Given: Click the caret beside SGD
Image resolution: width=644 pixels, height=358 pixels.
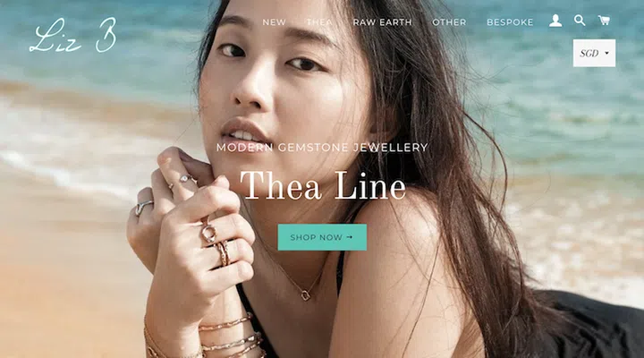Looking at the screenshot, I should pos(606,54).
